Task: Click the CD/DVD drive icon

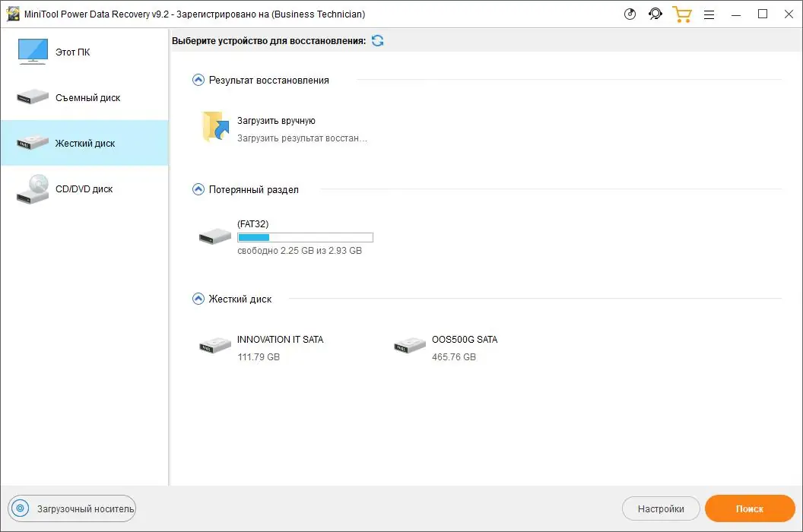Action: tap(32, 189)
